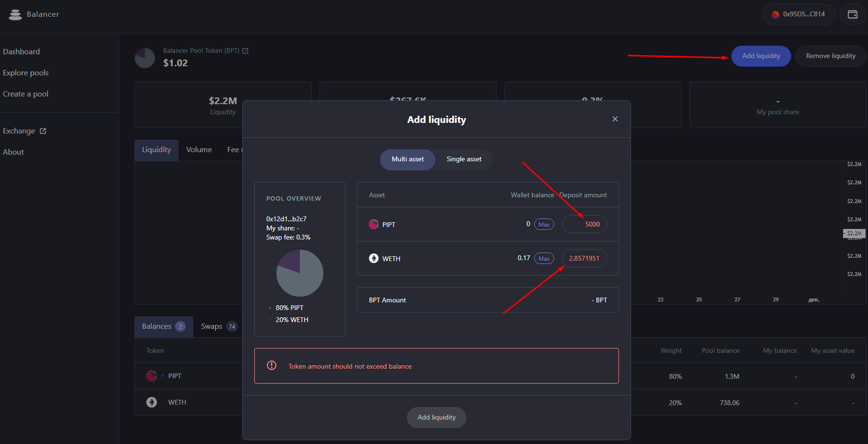Open Create a pool page

(x=26, y=94)
